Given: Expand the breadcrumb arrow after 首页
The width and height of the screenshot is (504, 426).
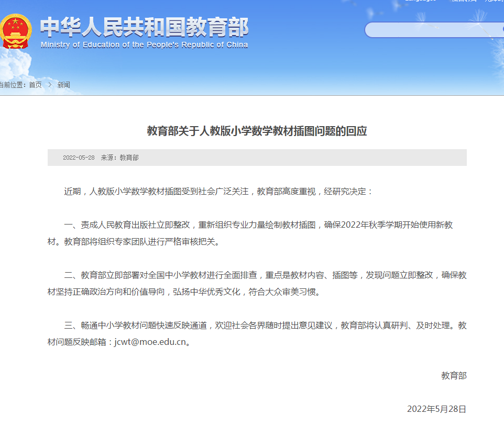Looking at the screenshot, I should (x=49, y=85).
